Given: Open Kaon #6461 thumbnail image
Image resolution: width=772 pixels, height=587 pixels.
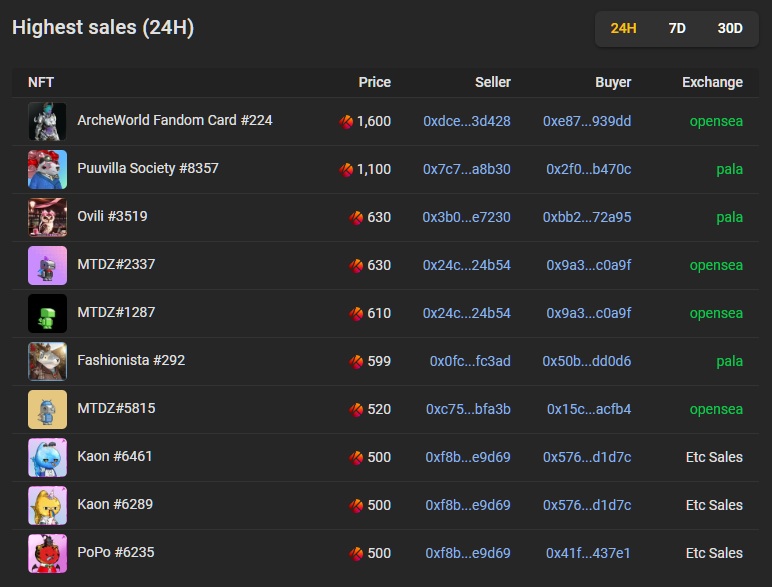Looking at the screenshot, I should [x=47, y=457].
